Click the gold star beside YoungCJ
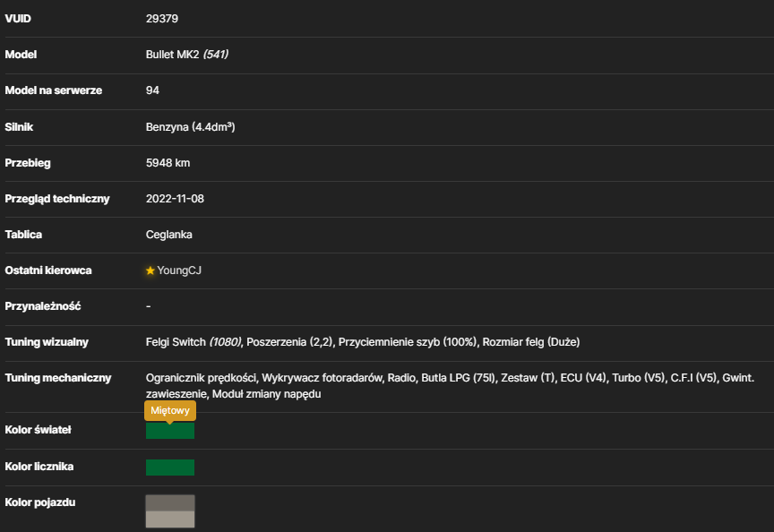 click(x=150, y=270)
